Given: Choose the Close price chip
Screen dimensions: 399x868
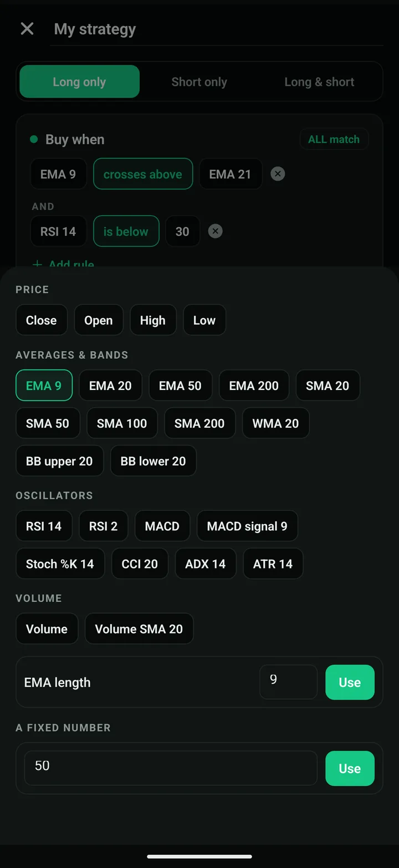Looking at the screenshot, I should (42, 320).
